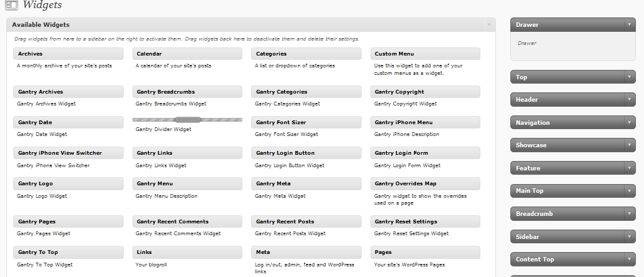The image size is (644, 277).
Task: Pick the Gantry Breadcrumbs widget
Action: tap(187, 92)
